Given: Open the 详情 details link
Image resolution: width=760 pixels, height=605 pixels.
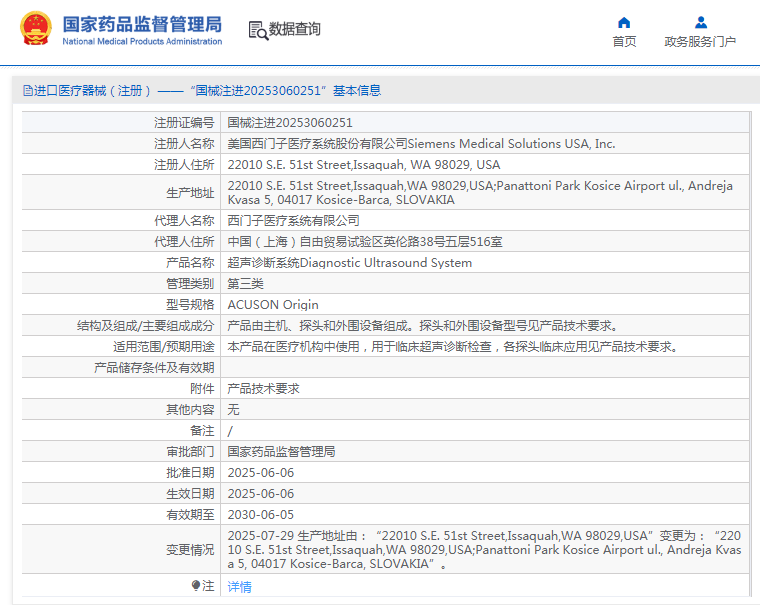Looking at the screenshot, I should [x=239, y=587].
